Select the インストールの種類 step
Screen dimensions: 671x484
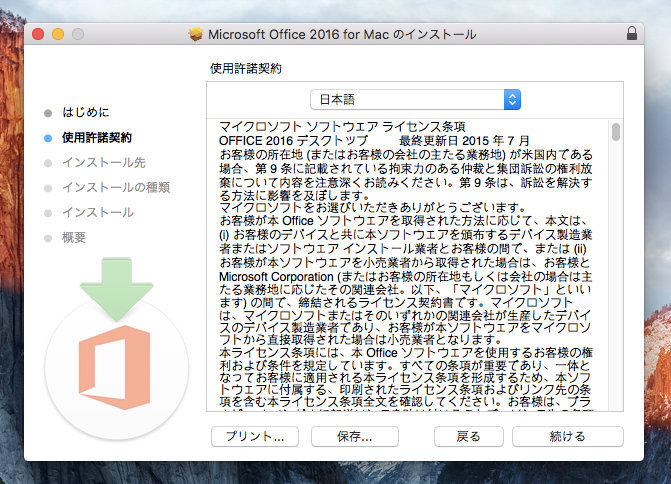tap(116, 187)
